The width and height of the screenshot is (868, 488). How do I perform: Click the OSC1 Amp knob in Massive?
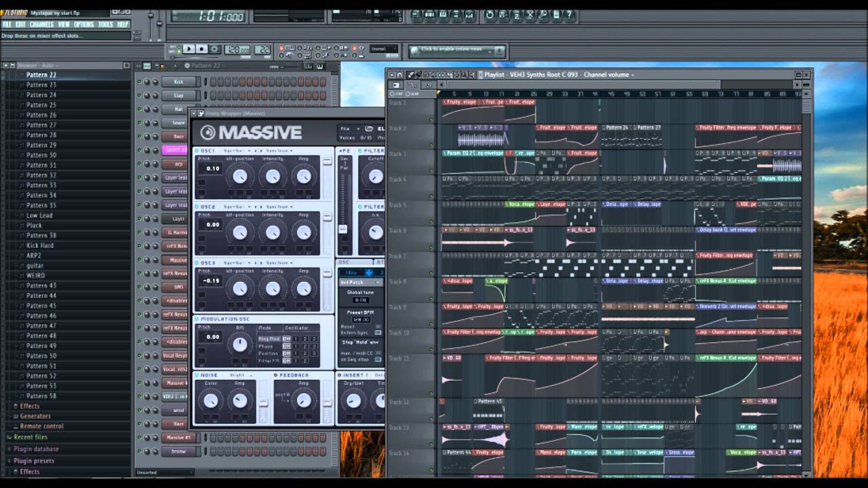tap(303, 176)
